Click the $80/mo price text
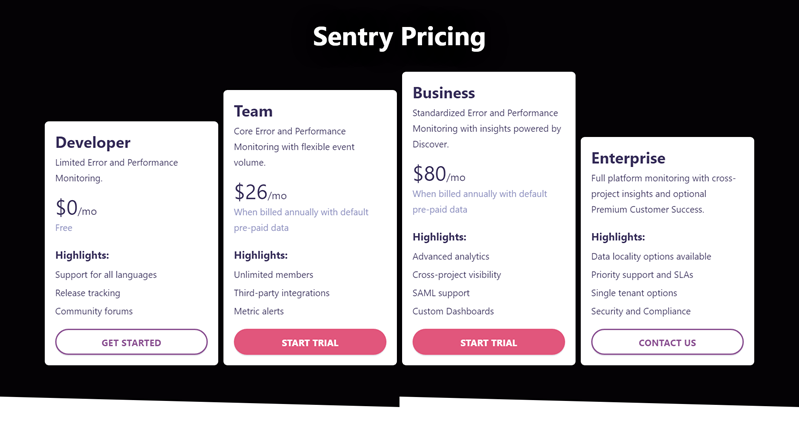The width and height of the screenshot is (799, 424). point(439,174)
